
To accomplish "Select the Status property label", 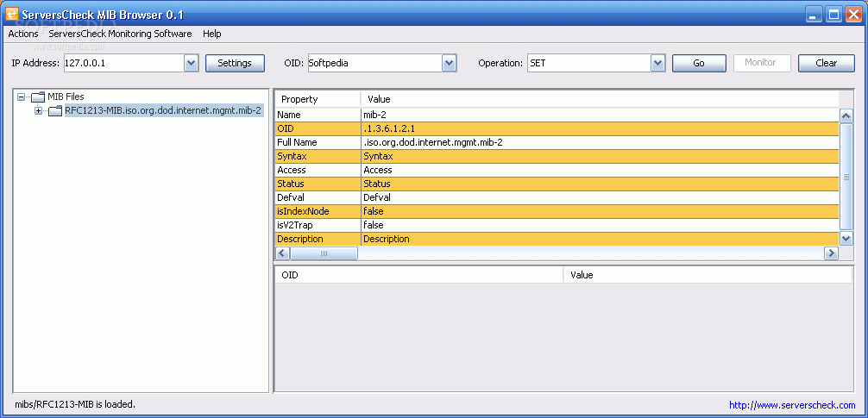I will [x=318, y=184].
